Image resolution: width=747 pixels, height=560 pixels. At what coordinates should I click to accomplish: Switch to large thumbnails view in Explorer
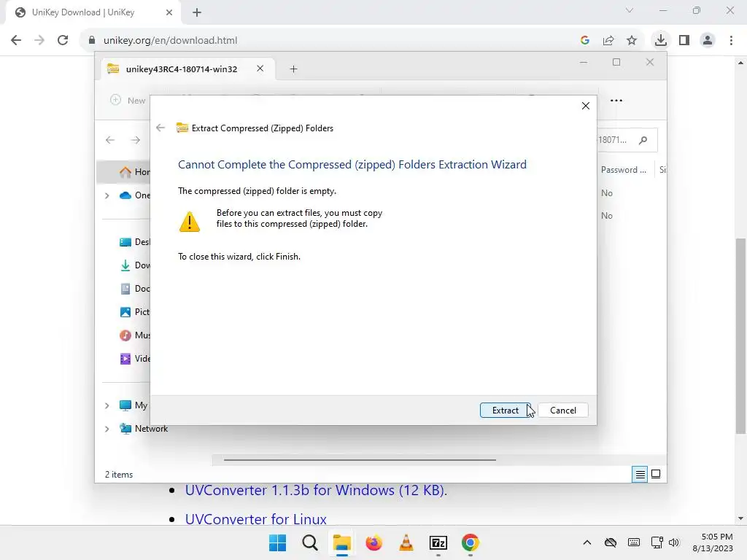(x=656, y=474)
